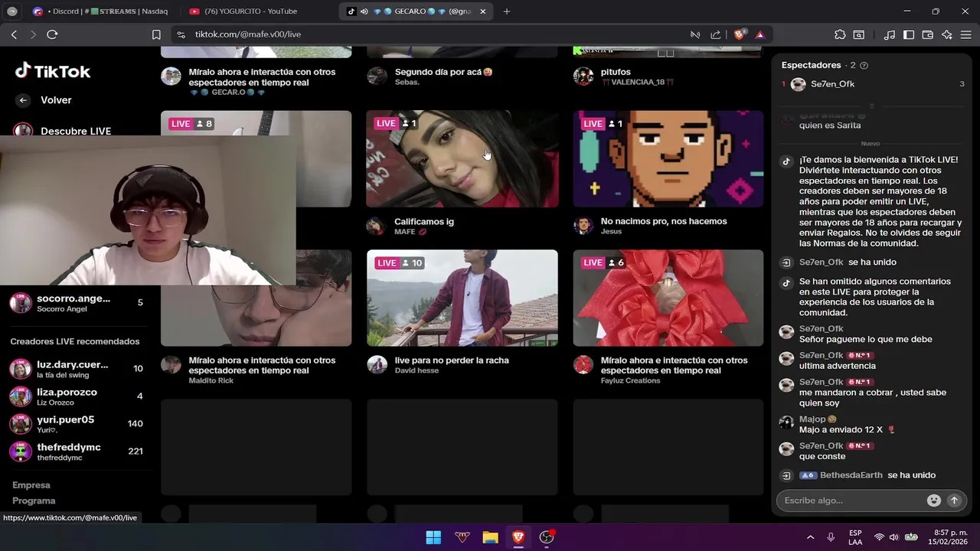Expand the Empresa footer section

coord(31,485)
